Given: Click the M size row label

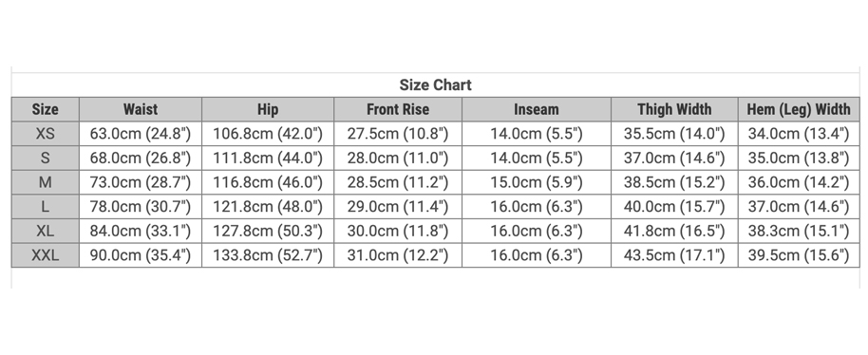Looking at the screenshot, I should 46,182.
